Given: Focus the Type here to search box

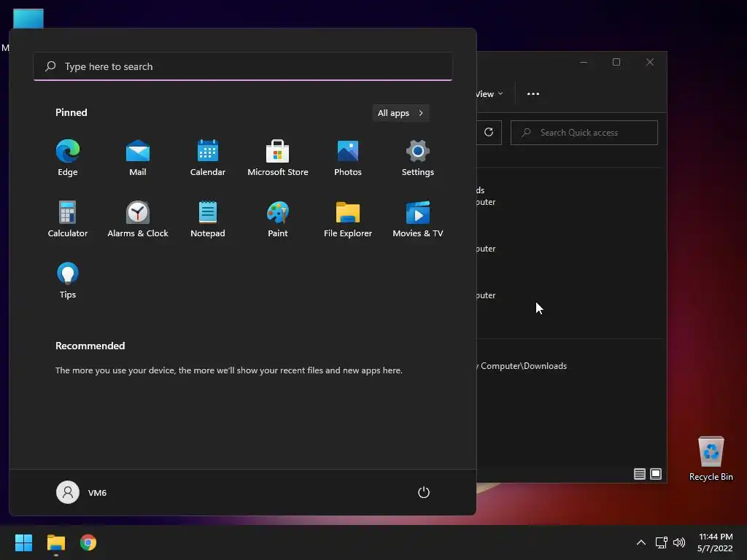Looking at the screenshot, I should coord(243,66).
